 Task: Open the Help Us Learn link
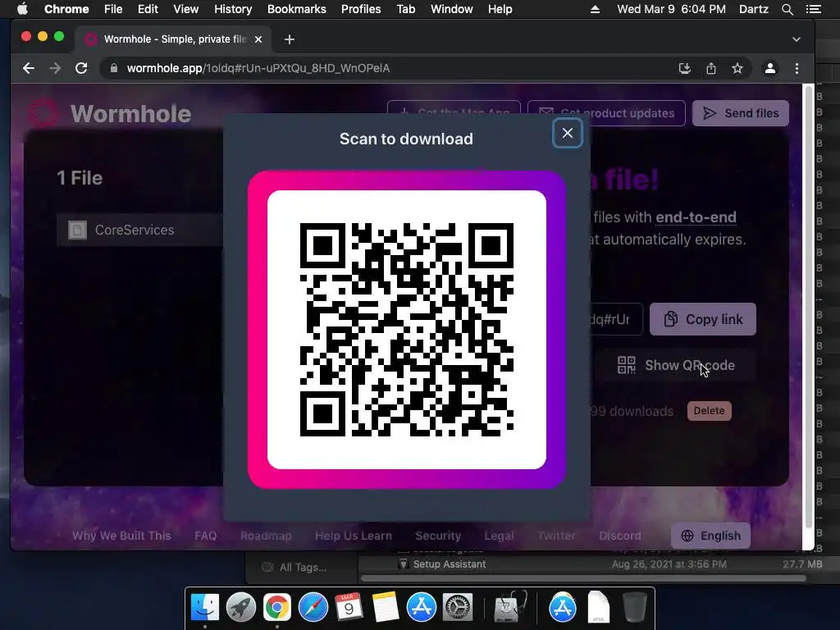[x=353, y=536]
